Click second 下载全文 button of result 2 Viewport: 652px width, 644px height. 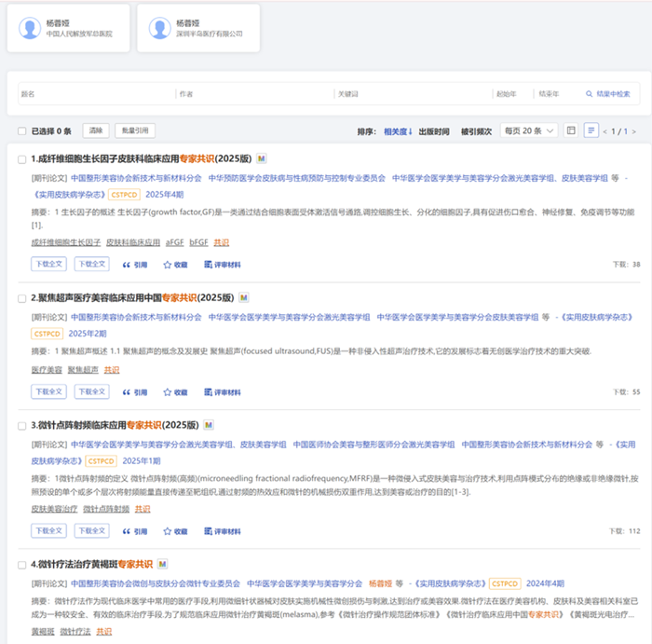[x=92, y=391]
